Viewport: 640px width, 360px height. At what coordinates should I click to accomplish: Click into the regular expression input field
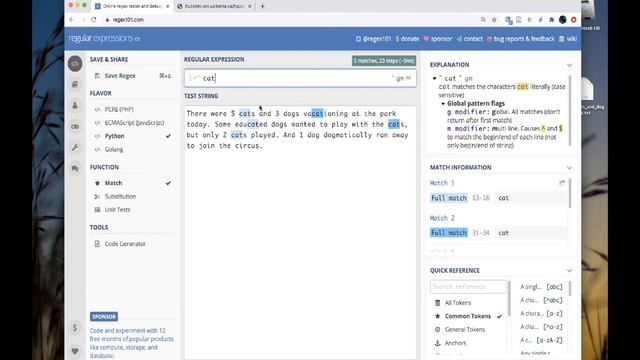(300, 78)
